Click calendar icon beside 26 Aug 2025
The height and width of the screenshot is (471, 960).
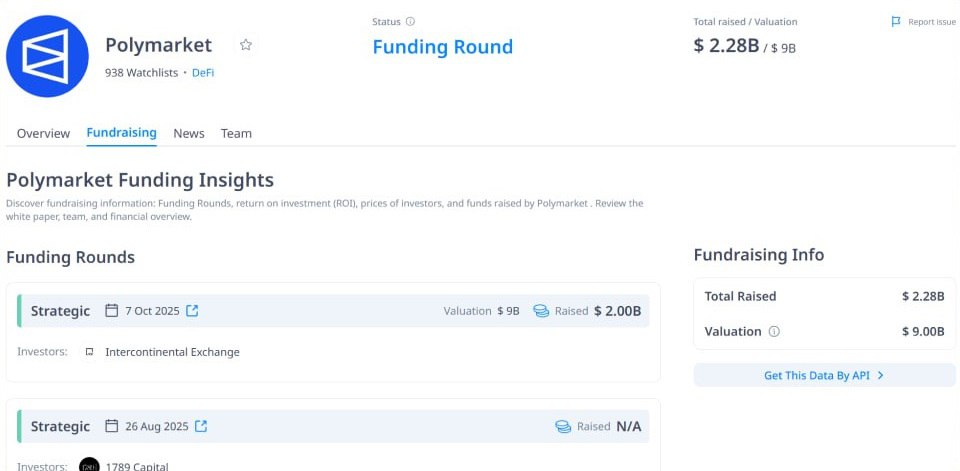click(112, 427)
